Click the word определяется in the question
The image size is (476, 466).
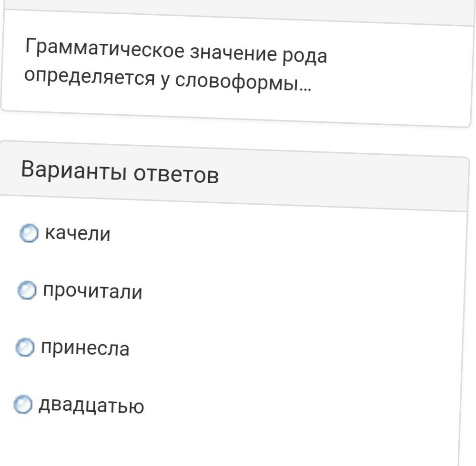pyautogui.click(x=90, y=77)
